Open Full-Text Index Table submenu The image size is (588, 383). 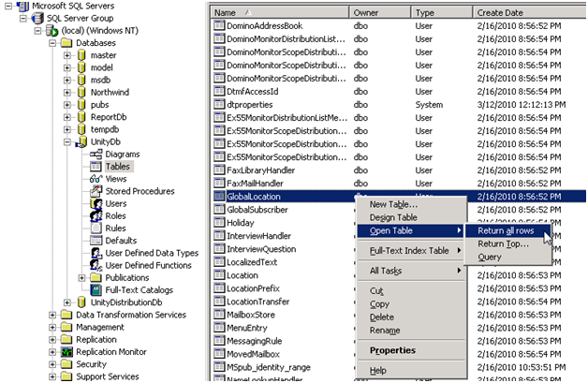tap(411, 251)
